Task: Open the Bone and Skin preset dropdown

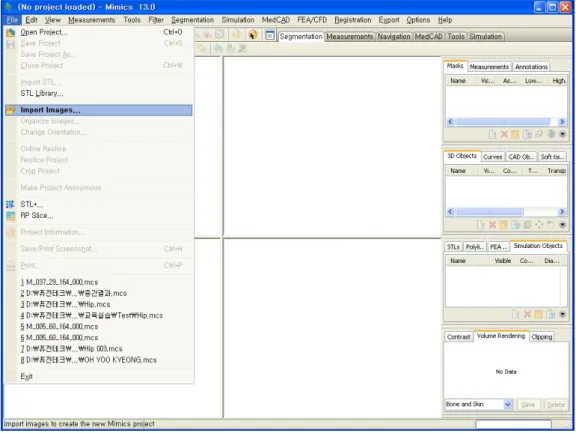Action: (508, 404)
